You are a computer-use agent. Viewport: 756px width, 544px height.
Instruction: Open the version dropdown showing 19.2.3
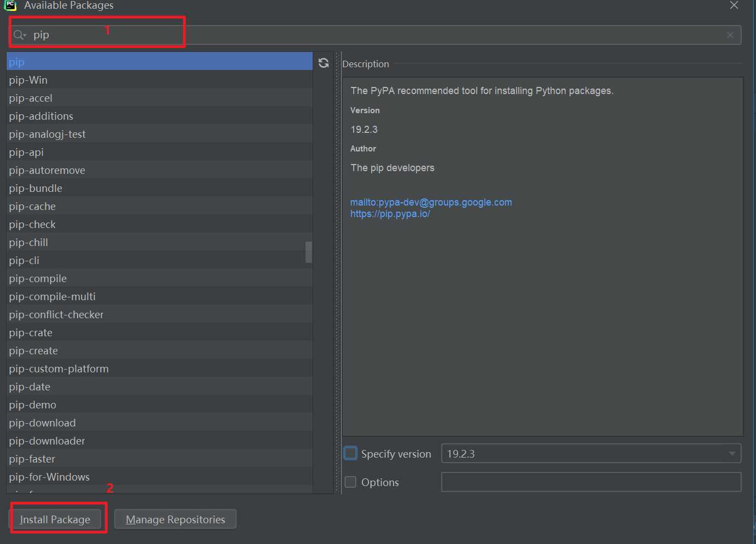click(591, 453)
